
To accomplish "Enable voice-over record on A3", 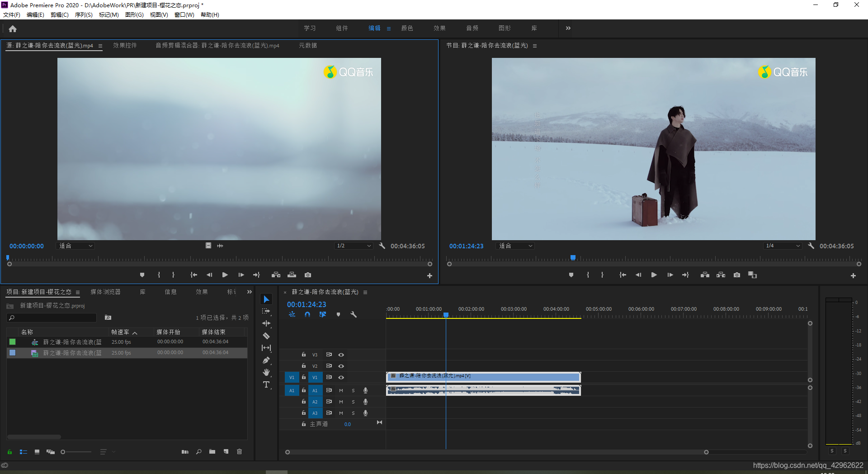I will pos(365,413).
